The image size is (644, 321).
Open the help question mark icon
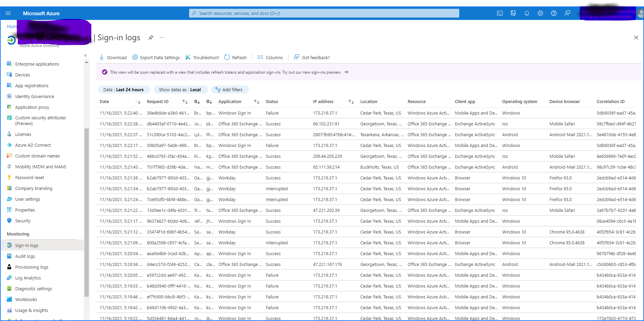[554, 13]
